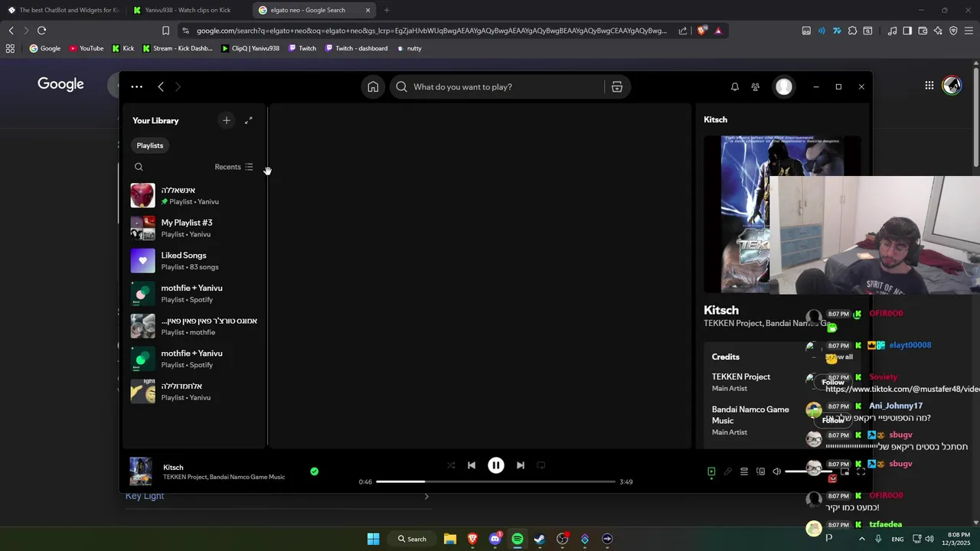Open the אינשאללה playlist
This screenshot has height=551, width=980.
tap(194, 195)
